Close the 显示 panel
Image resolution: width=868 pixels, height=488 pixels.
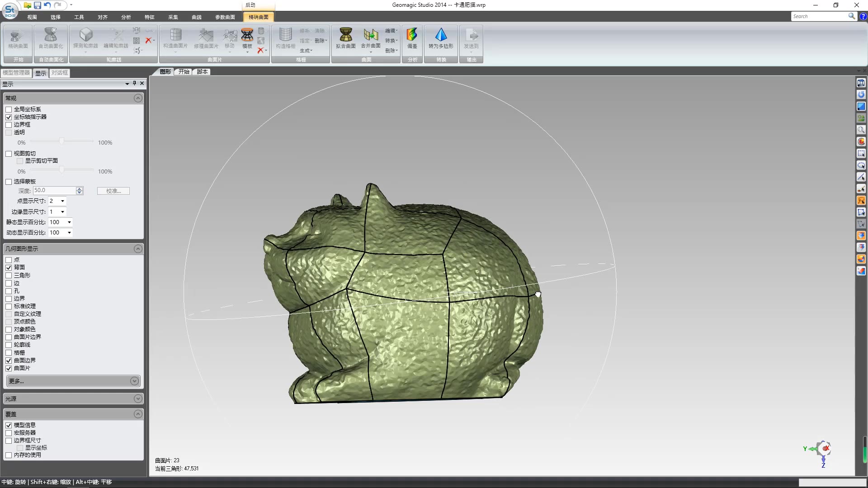coord(142,83)
